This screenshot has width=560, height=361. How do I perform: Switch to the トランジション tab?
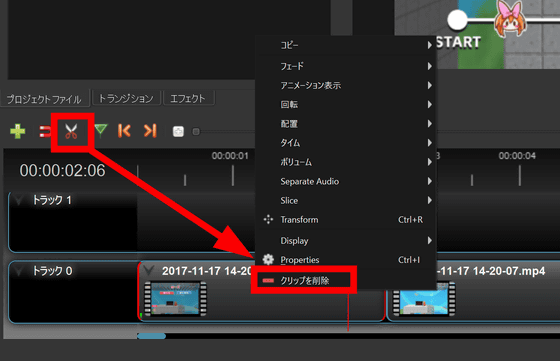point(126,98)
